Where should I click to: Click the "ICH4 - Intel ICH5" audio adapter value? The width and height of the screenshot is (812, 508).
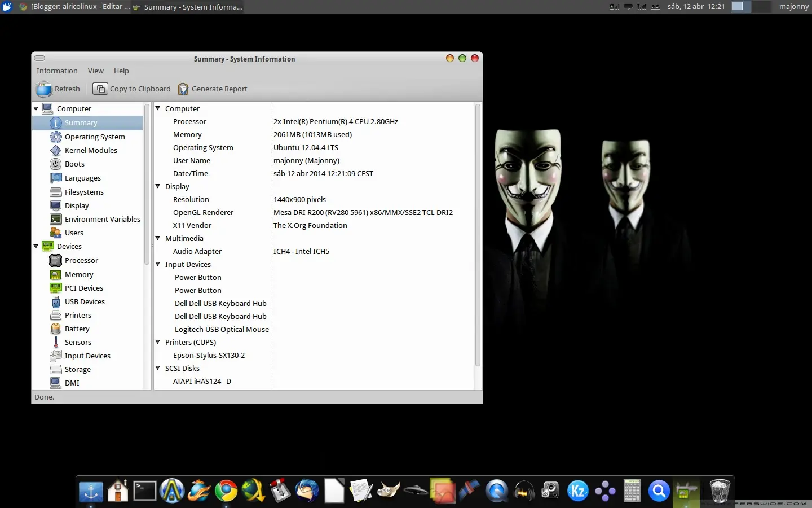tap(301, 251)
